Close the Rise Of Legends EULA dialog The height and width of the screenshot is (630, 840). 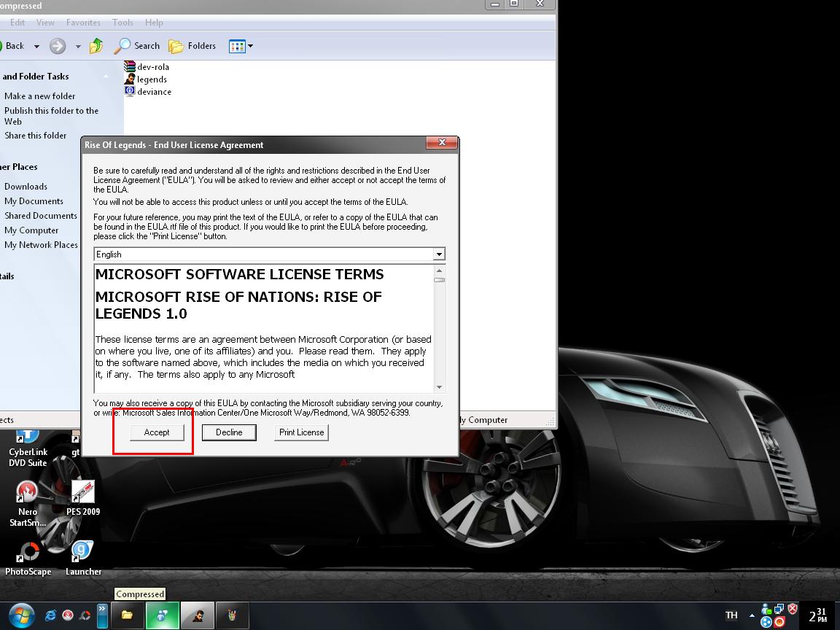(x=442, y=142)
